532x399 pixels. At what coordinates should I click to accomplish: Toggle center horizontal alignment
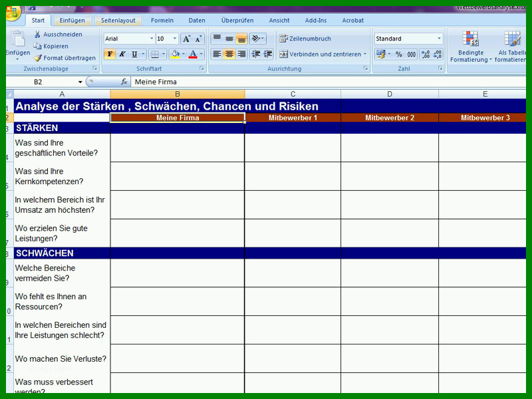click(229, 54)
